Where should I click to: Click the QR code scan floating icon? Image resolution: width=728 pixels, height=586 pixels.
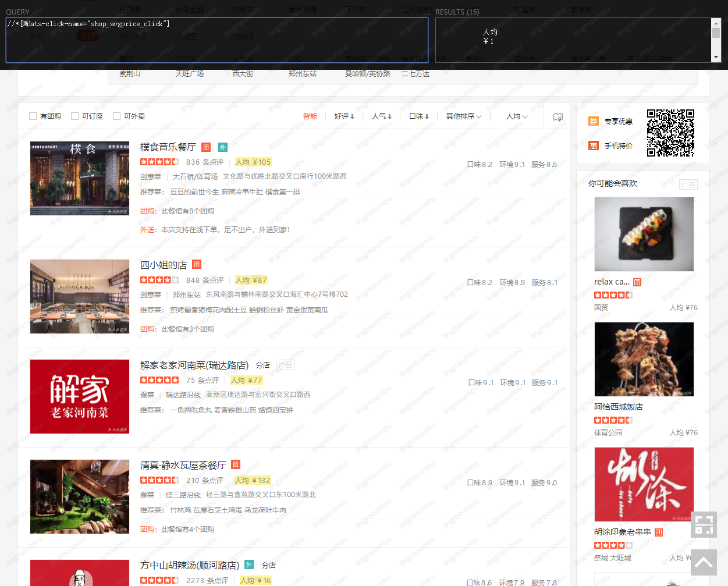point(704,524)
